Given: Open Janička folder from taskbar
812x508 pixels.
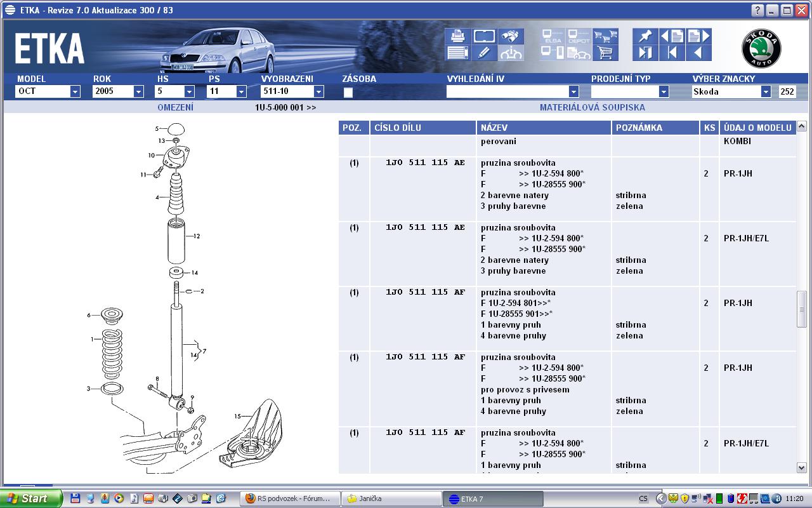Looking at the screenshot, I should click(x=391, y=498).
